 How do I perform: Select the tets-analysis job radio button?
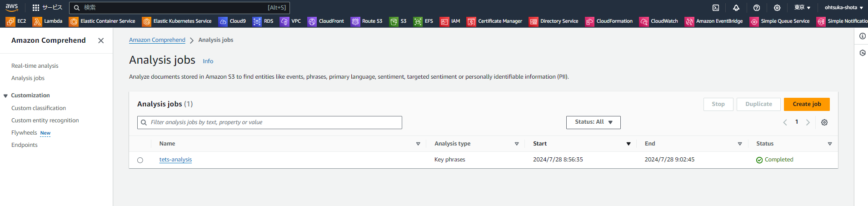[140, 160]
